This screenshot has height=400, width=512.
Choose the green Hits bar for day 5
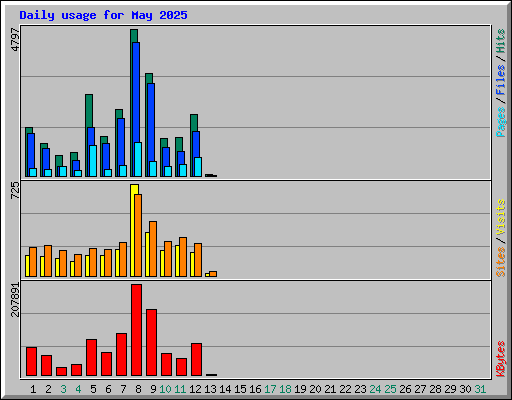point(89,110)
